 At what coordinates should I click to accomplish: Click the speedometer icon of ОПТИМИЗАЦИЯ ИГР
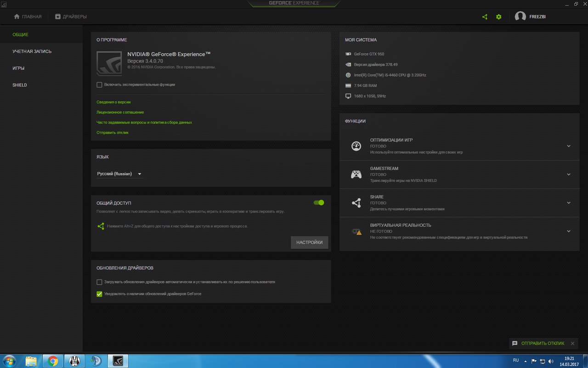(356, 146)
